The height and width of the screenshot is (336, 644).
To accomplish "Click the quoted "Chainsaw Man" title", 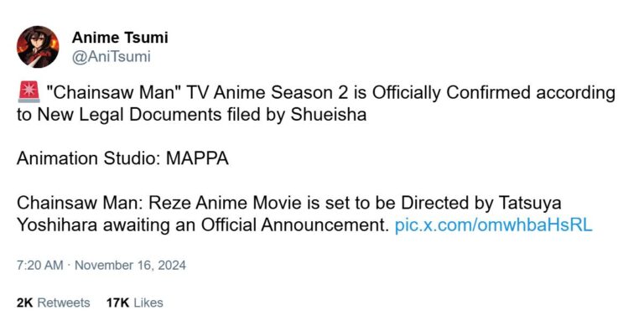I will click(x=114, y=93).
